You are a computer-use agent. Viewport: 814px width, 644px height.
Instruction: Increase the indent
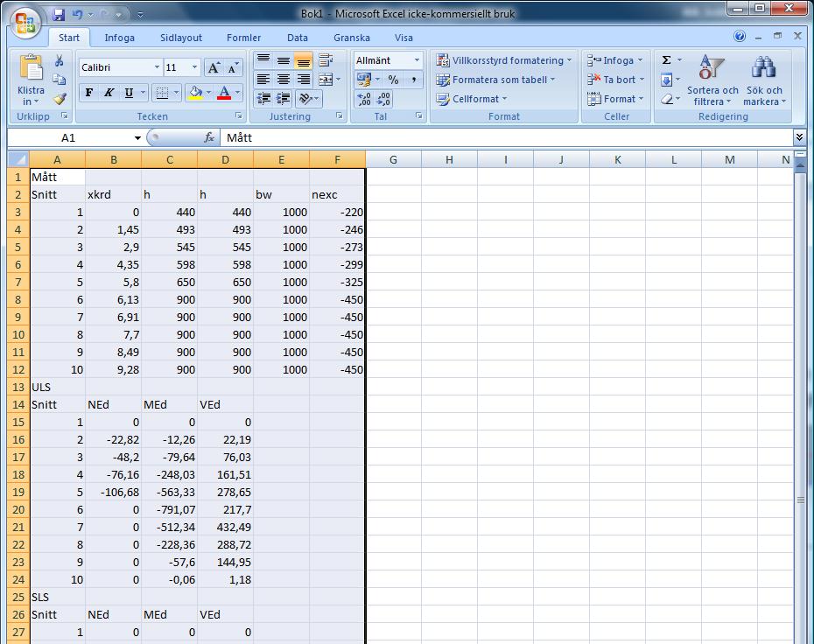coord(284,99)
